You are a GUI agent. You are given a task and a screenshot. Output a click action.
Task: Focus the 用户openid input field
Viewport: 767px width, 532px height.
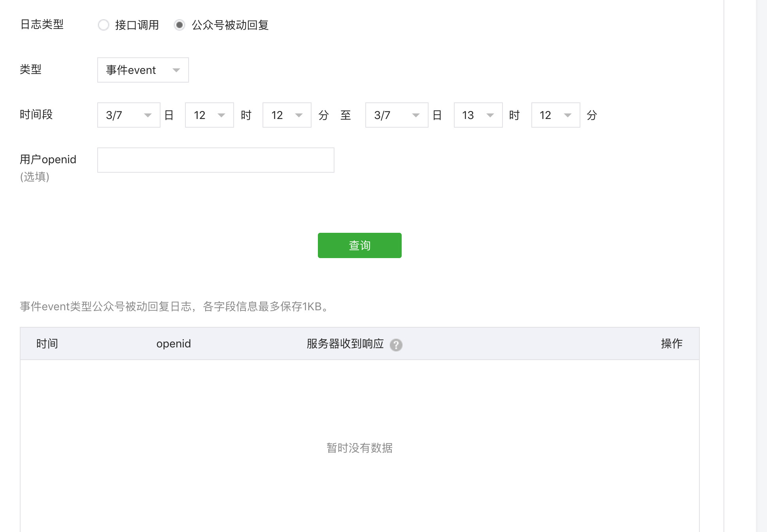click(215, 160)
